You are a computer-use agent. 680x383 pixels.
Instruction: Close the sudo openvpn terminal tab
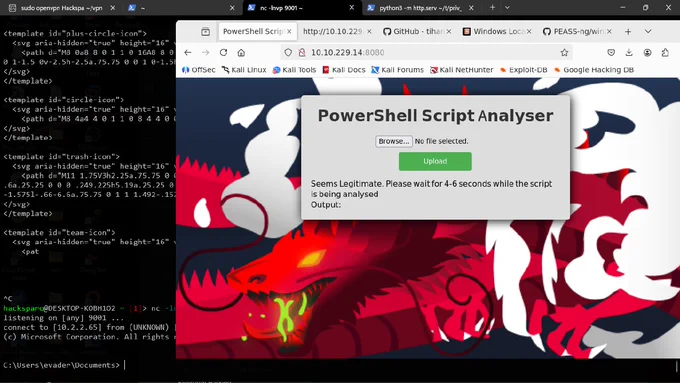pyautogui.click(x=112, y=8)
